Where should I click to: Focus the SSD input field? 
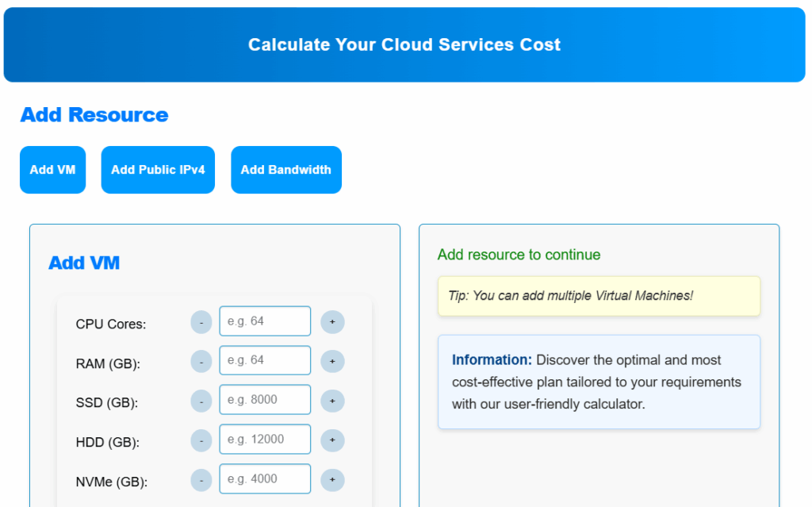265,399
